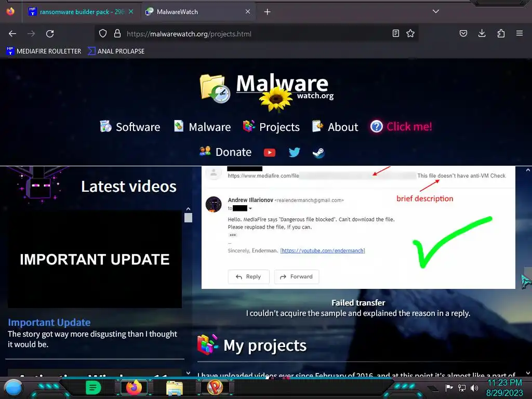Click the My projects heading text
532x399 pixels.
264,345
